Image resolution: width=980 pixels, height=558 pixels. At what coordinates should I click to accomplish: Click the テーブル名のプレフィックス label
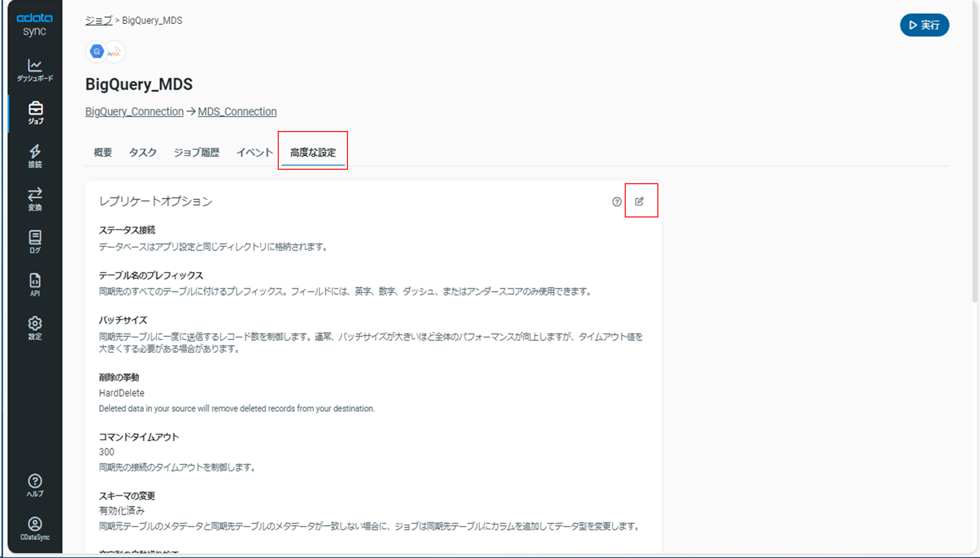coord(151,275)
